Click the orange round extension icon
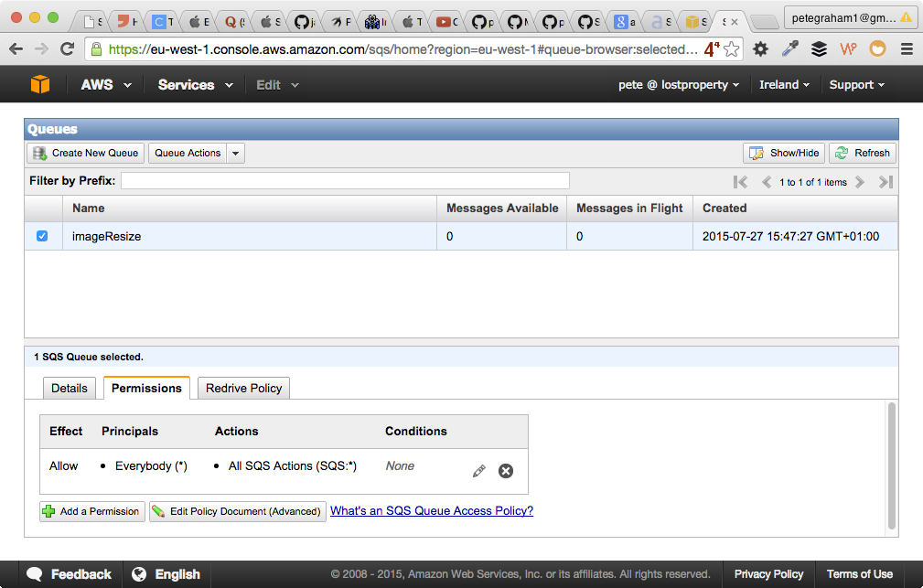 tap(877, 48)
